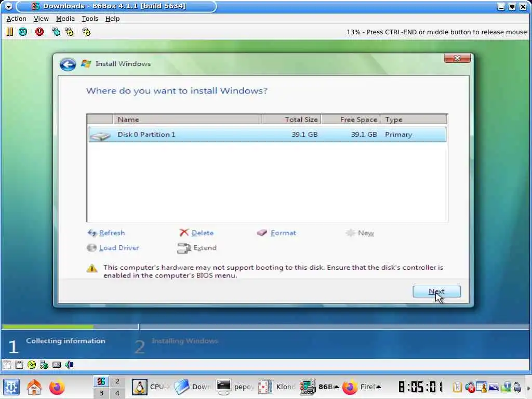Switch to virtual desktop 4
The image size is (532, 399).
[x=117, y=393]
